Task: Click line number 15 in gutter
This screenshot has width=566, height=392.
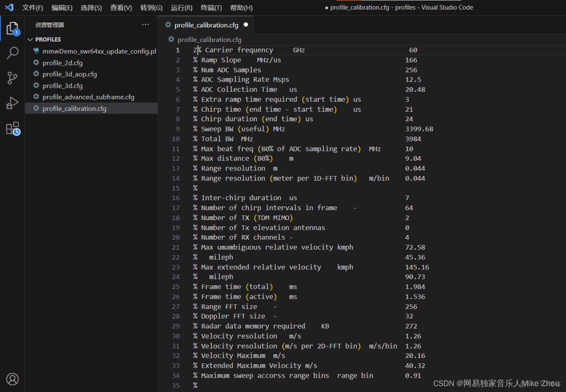Action: click(176, 188)
